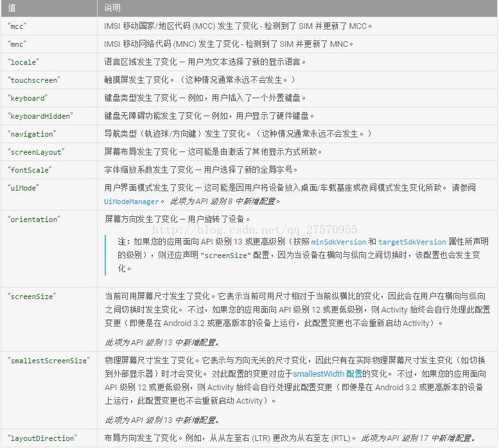Click the "layoutDirection" value entry
This screenshot has height=448, width=499.
[x=42, y=438]
